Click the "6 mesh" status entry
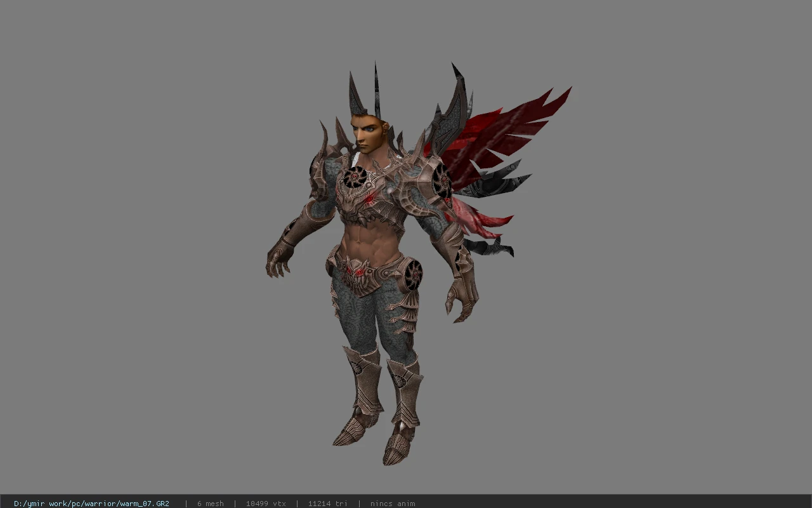812x508 pixels. pyautogui.click(x=210, y=504)
